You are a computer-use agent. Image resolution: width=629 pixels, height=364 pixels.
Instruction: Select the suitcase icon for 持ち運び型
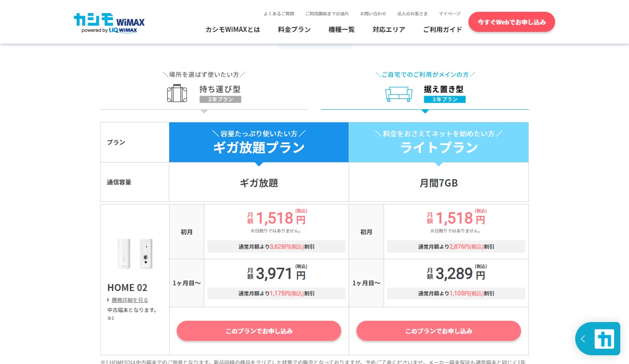click(177, 93)
